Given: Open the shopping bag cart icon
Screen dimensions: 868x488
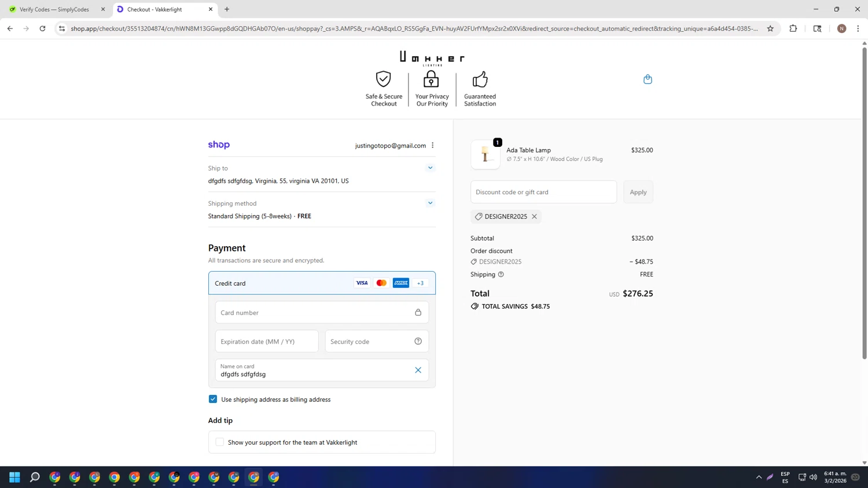Looking at the screenshot, I should [x=648, y=79].
